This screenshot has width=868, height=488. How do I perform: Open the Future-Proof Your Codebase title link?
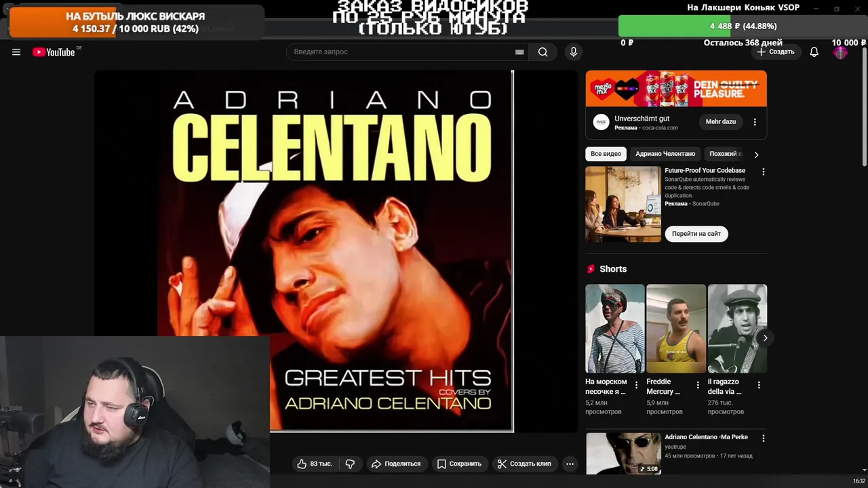point(705,171)
